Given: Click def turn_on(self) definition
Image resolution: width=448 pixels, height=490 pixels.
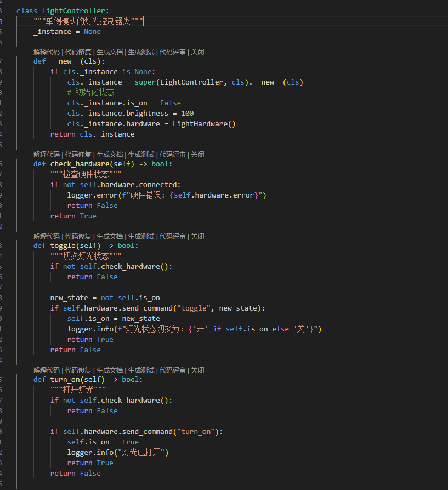Looking at the screenshot, I should pos(88,379).
